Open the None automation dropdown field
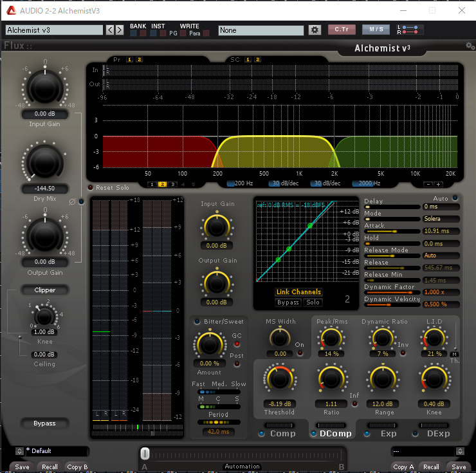The width and height of the screenshot is (476, 473). coord(261,30)
